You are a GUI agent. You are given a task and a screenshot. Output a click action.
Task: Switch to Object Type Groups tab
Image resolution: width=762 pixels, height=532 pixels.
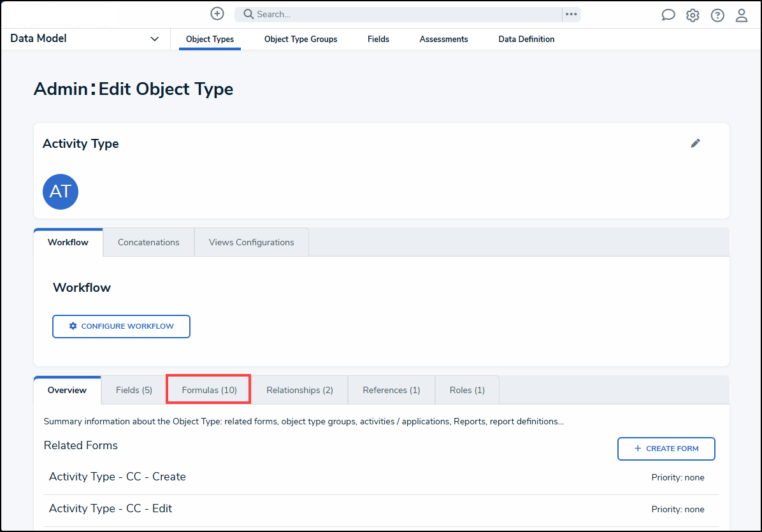(x=301, y=39)
